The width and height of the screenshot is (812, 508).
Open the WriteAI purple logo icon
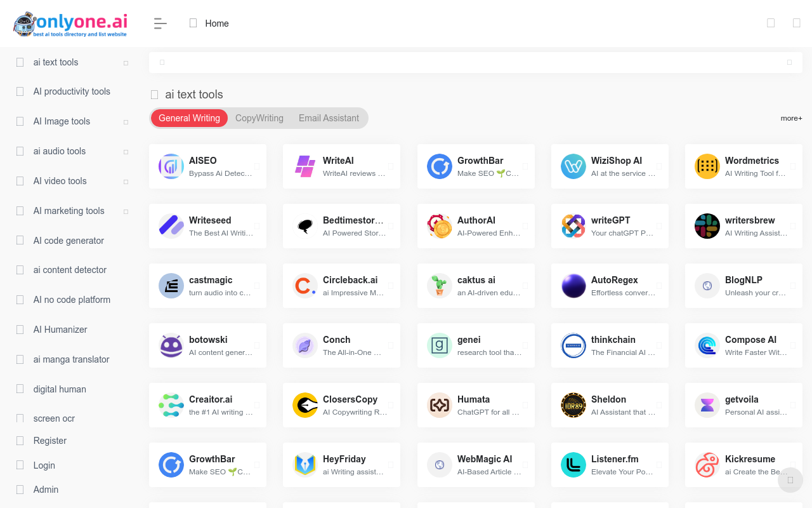tap(305, 166)
